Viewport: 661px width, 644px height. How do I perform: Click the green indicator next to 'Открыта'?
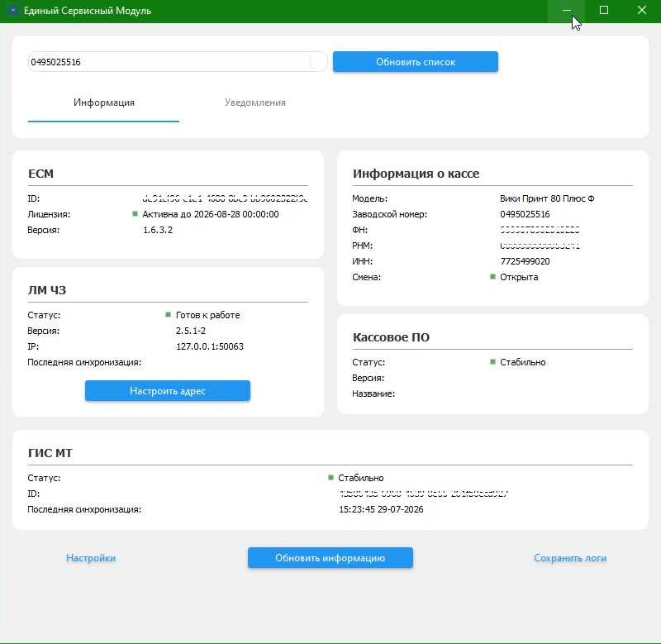coord(492,277)
